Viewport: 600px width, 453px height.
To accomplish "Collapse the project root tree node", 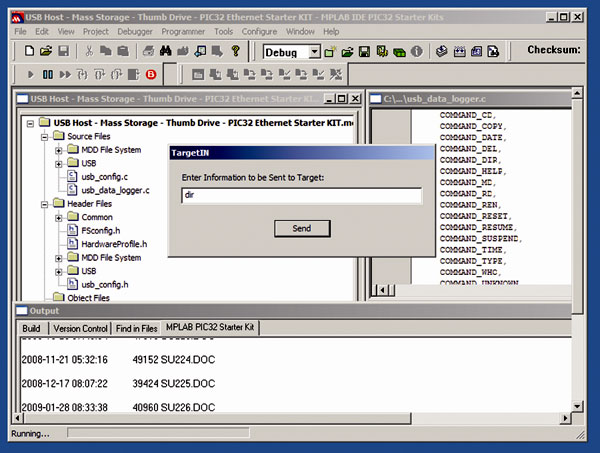I will tap(30, 124).
